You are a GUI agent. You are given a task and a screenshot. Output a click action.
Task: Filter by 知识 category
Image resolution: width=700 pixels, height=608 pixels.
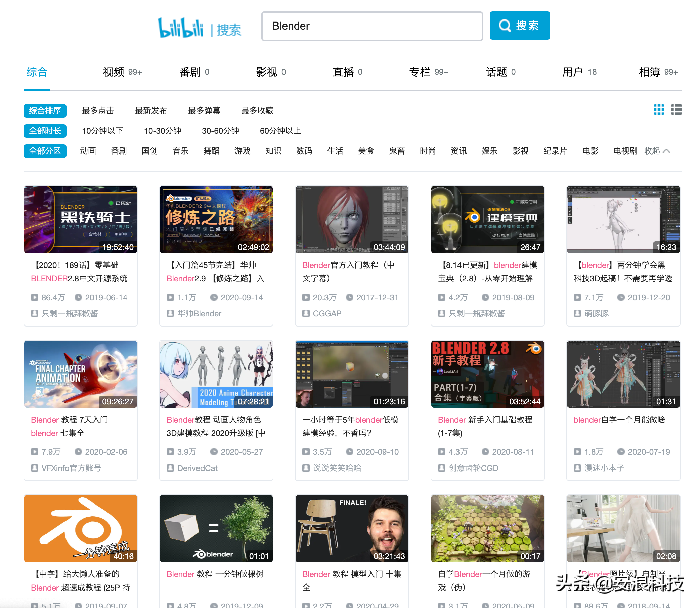tap(273, 151)
